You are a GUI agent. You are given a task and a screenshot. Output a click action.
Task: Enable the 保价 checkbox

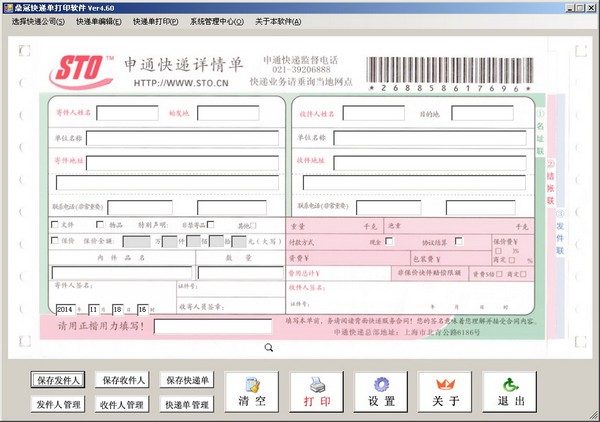tap(55, 240)
